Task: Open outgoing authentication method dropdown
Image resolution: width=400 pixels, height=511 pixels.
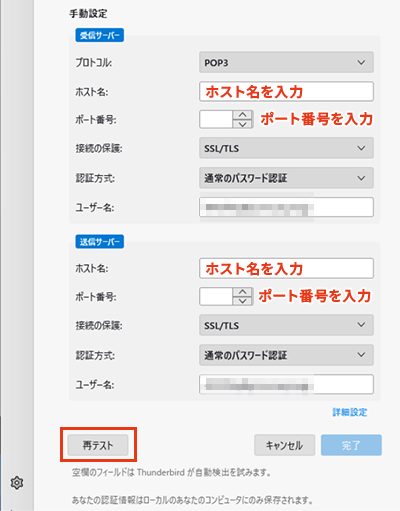Action: point(286,355)
